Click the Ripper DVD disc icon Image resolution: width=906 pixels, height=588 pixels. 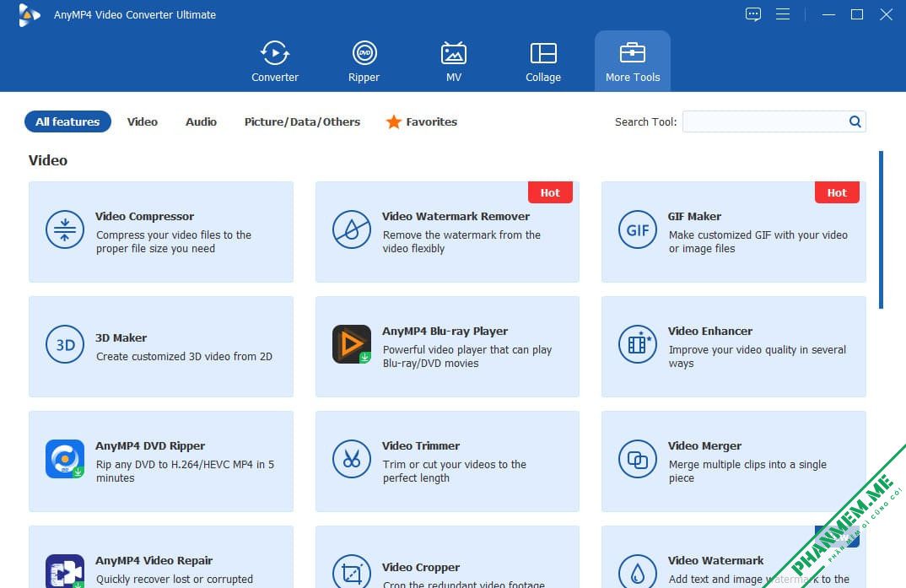(x=364, y=53)
